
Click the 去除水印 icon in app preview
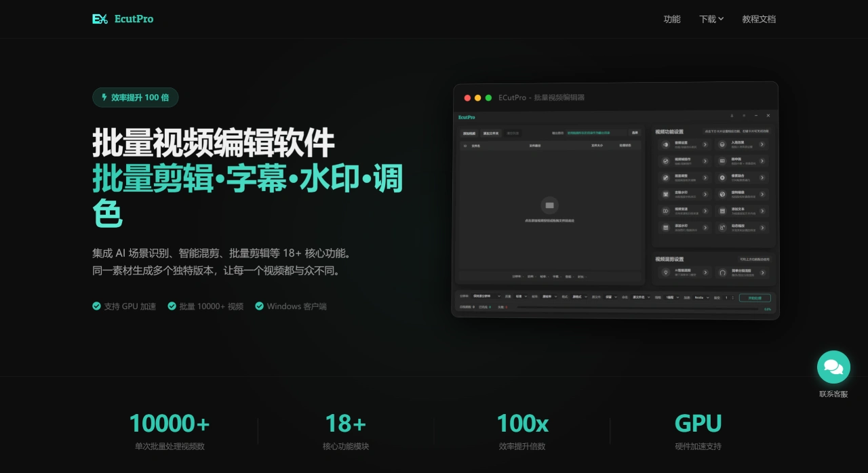(665, 194)
